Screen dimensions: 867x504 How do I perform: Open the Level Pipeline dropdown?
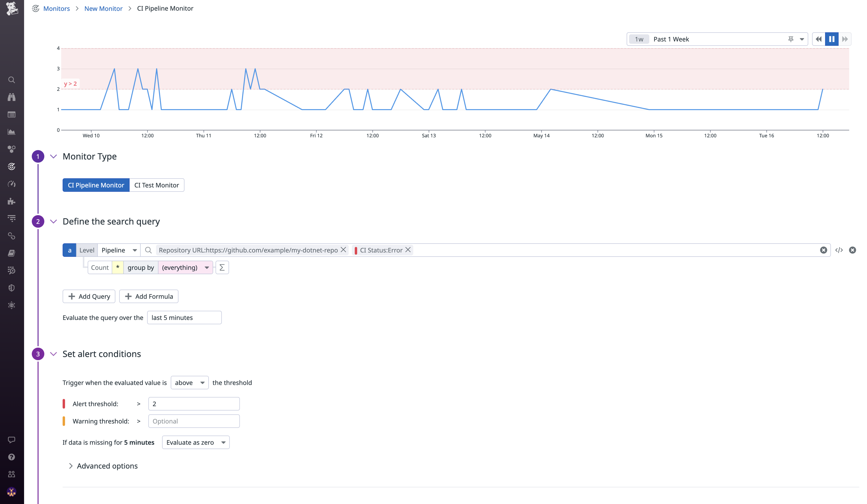[x=119, y=250]
